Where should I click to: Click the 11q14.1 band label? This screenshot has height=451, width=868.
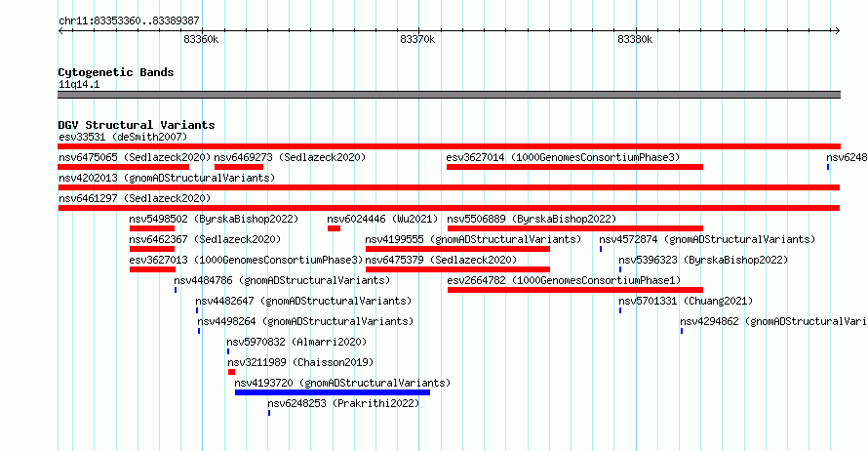(x=79, y=84)
